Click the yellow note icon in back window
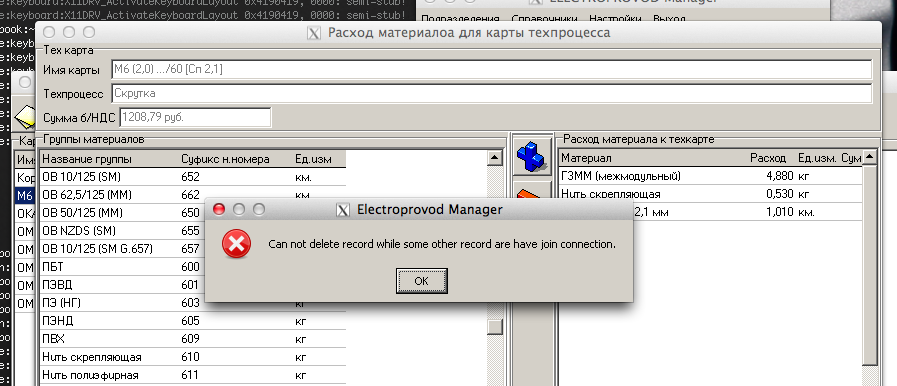The image size is (897, 386). [x=25, y=117]
